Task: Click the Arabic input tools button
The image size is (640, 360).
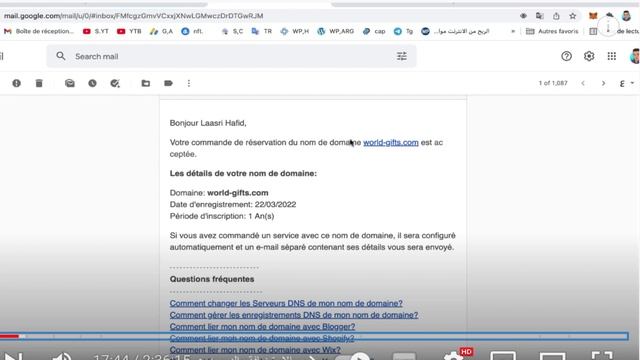Action: [622, 83]
